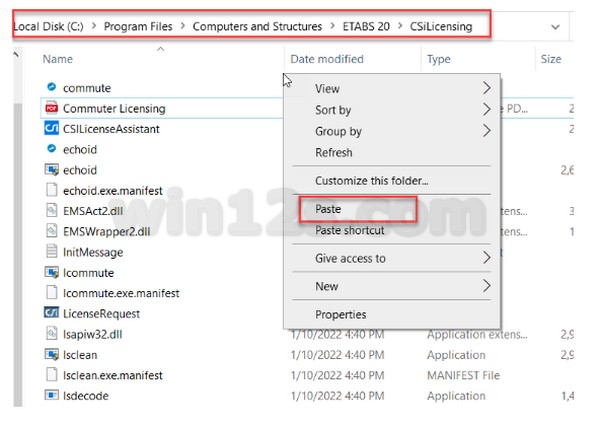Go to Local Disk (C:) in breadcrumb
The image size is (600, 424).
point(48,26)
